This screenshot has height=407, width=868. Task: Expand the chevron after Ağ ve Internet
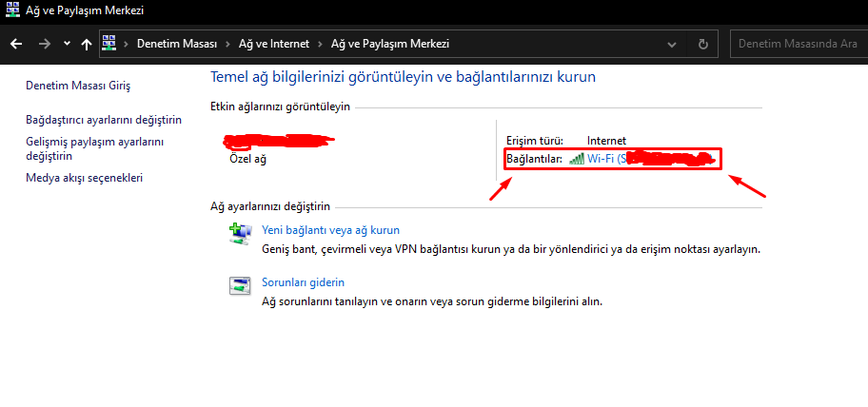[320, 45]
